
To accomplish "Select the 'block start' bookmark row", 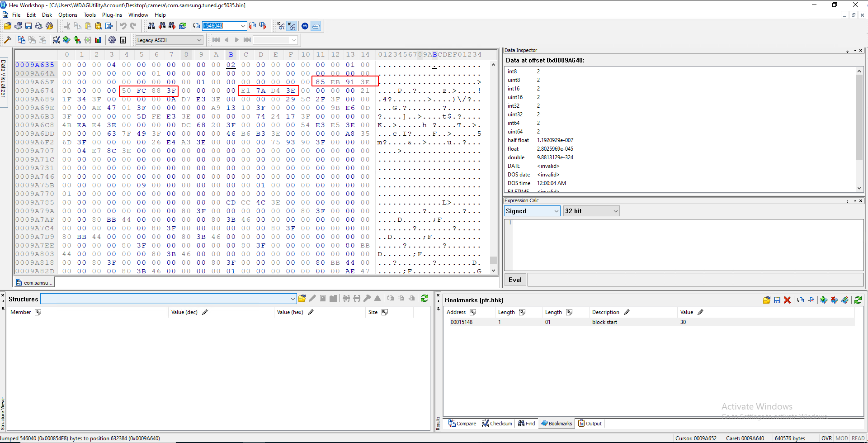I will tap(649, 322).
